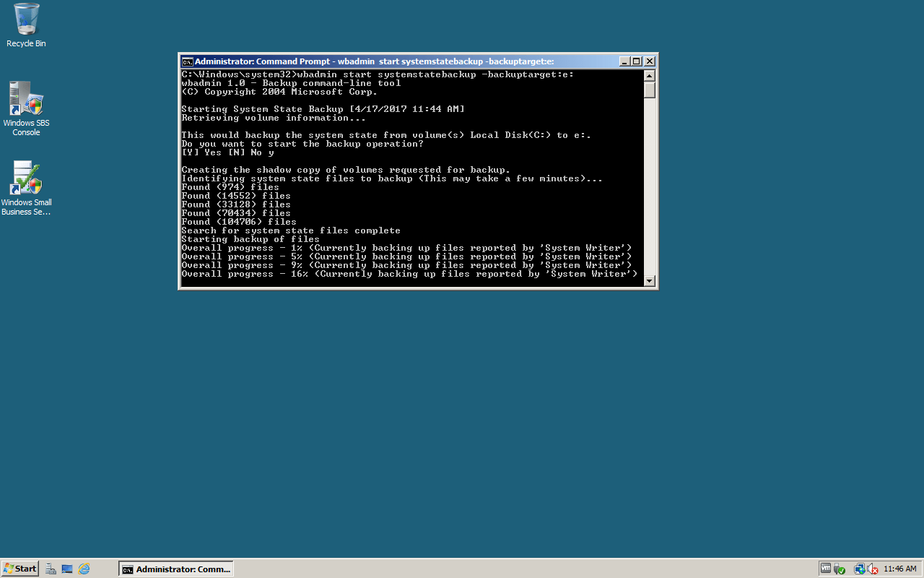The height and width of the screenshot is (578, 924).
Task: Click the console scrollbar thumb
Action: point(649,90)
